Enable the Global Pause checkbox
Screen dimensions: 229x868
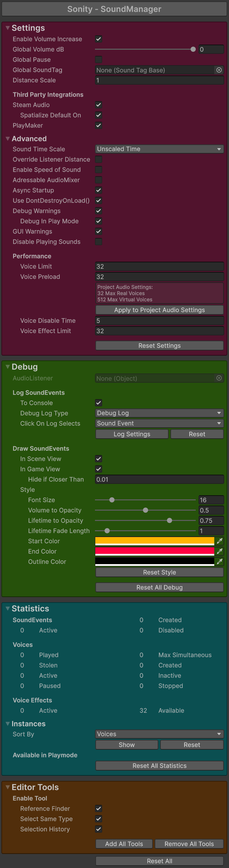[99, 60]
